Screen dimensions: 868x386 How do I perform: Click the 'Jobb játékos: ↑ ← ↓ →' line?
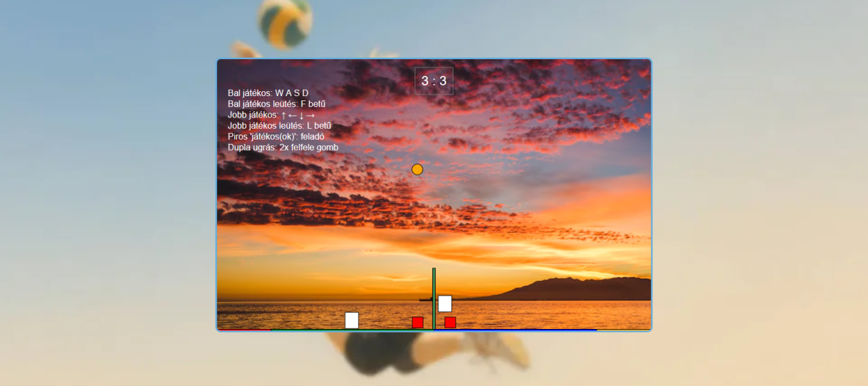click(271, 115)
